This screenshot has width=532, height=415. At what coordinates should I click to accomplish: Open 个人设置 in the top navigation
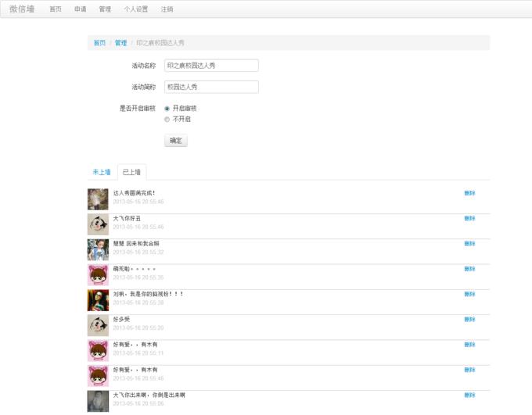coord(135,9)
